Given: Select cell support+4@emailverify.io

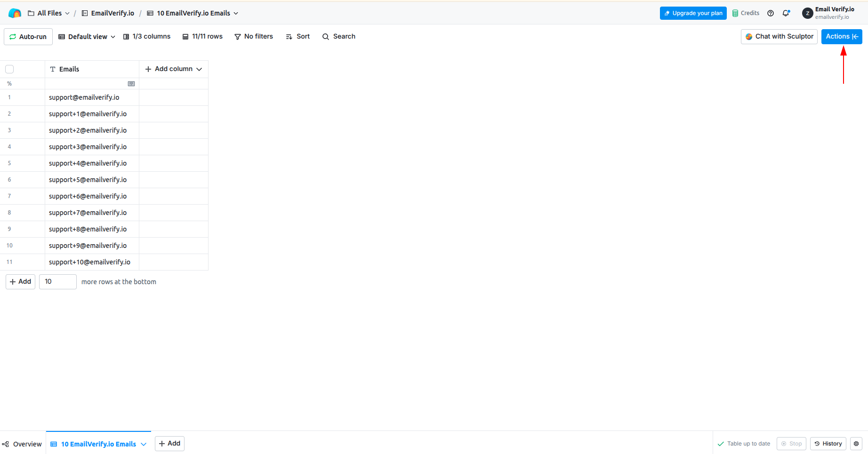Looking at the screenshot, I should [92, 163].
